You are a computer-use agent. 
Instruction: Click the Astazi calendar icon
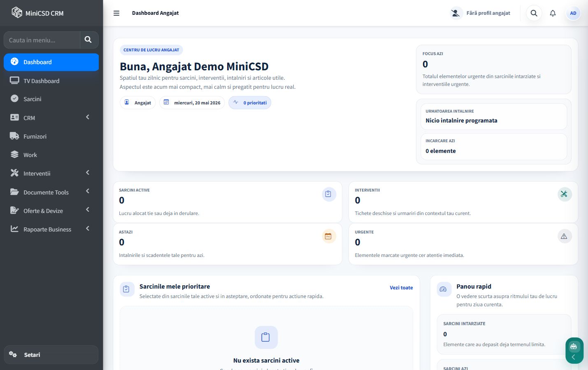[329, 236]
